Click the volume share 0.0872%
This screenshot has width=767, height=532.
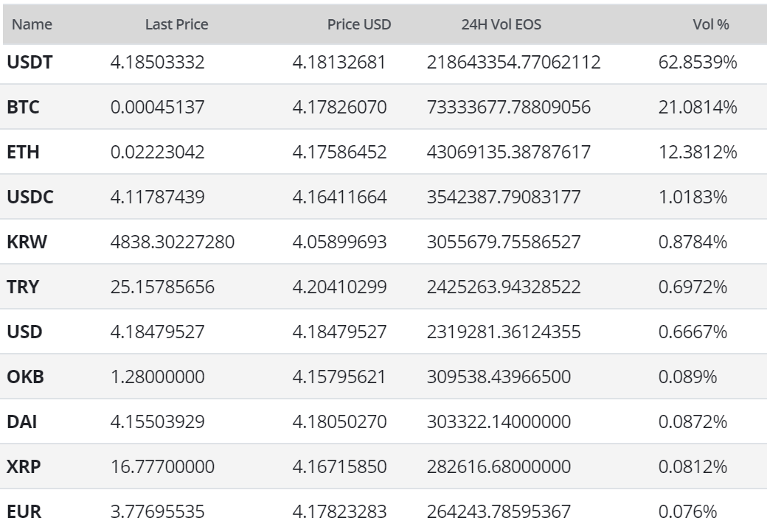693,422
